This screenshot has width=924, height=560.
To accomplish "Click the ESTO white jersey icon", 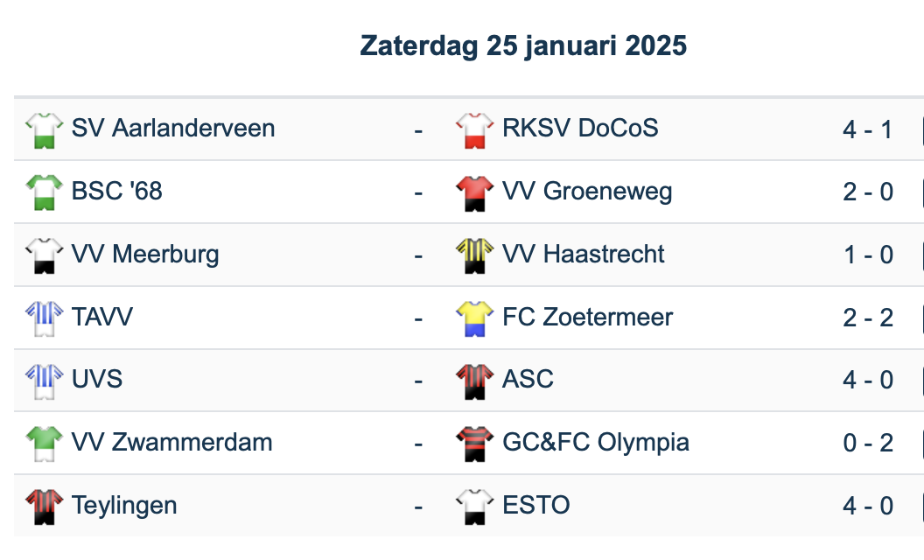I will coord(475,507).
